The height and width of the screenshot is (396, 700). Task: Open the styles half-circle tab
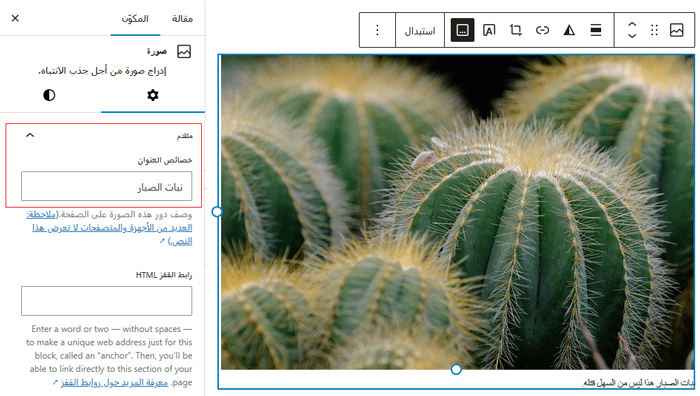(x=49, y=95)
